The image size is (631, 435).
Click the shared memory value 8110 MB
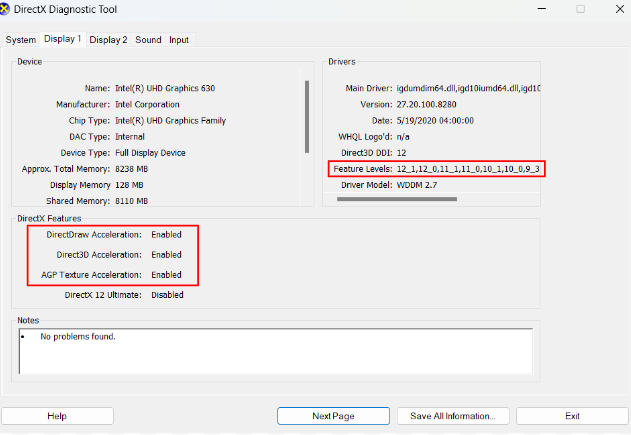132,201
